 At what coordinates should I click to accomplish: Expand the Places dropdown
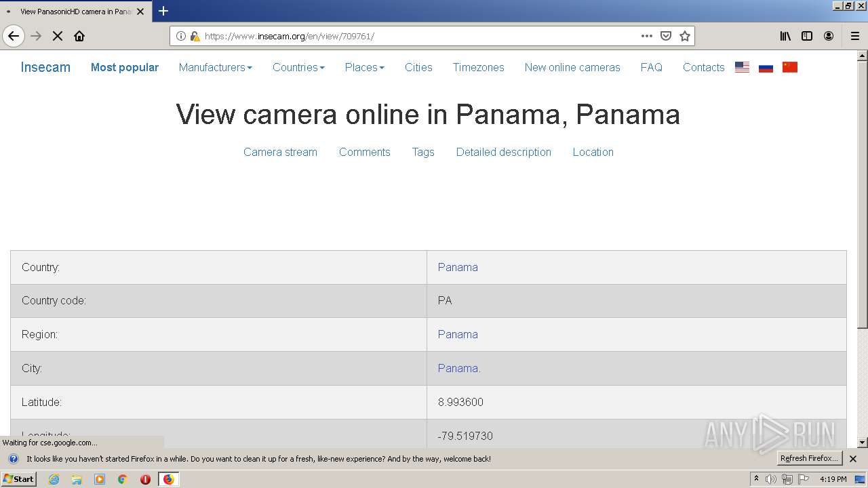pos(364,67)
